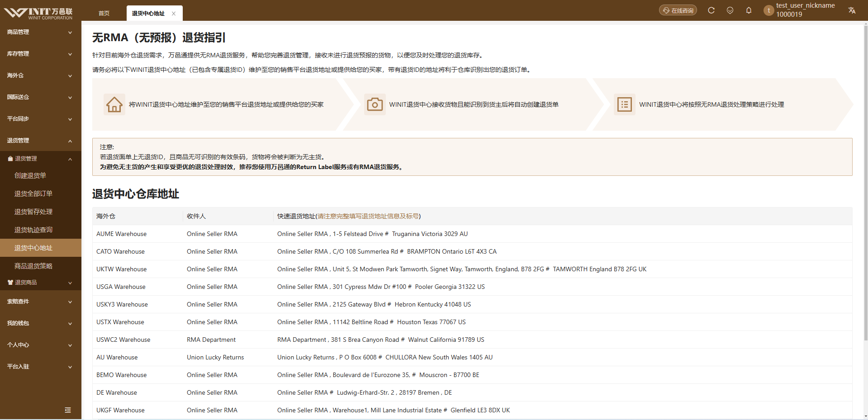Open the notification bell

[x=749, y=10]
